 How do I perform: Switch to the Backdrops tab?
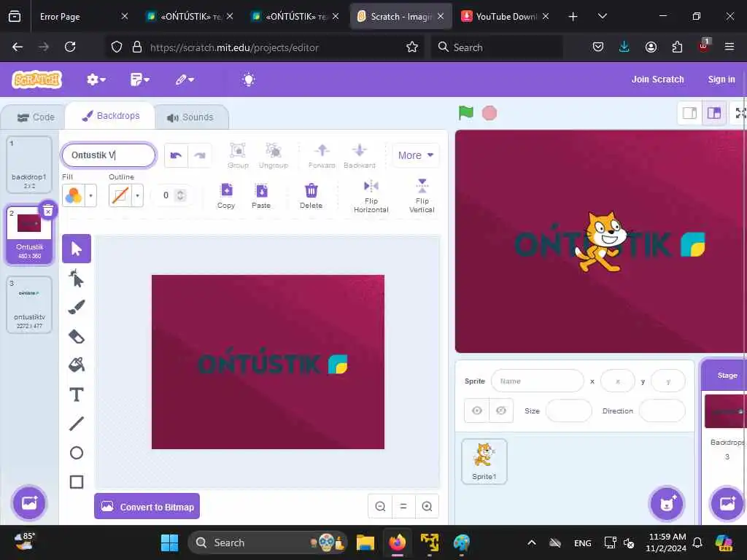click(111, 116)
